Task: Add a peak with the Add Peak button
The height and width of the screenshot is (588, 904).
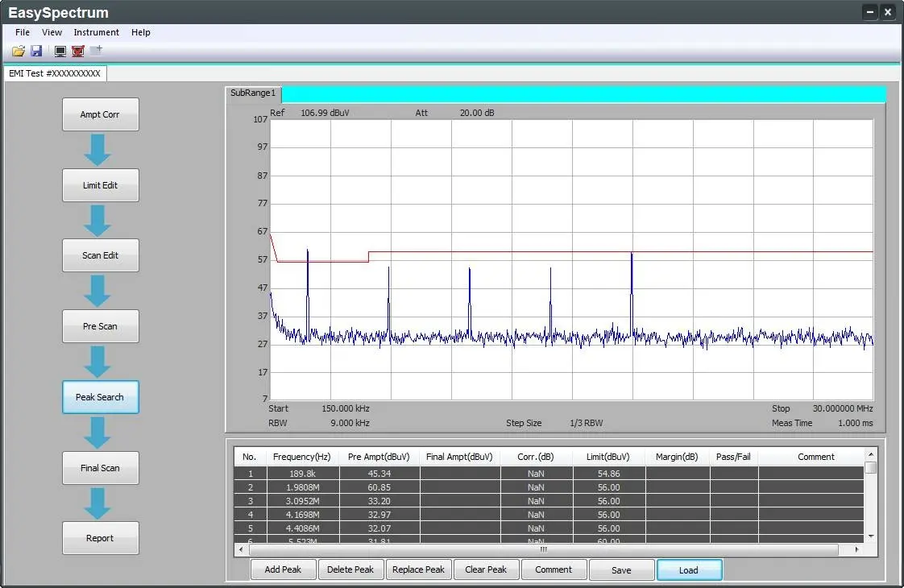Action: coord(283,569)
